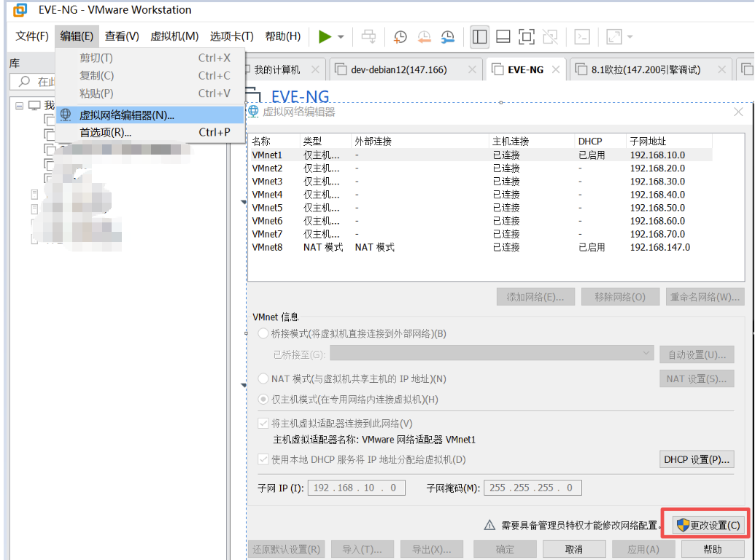Close the EVE-NG tab
This screenshot has width=755, height=560.
pos(556,69)
